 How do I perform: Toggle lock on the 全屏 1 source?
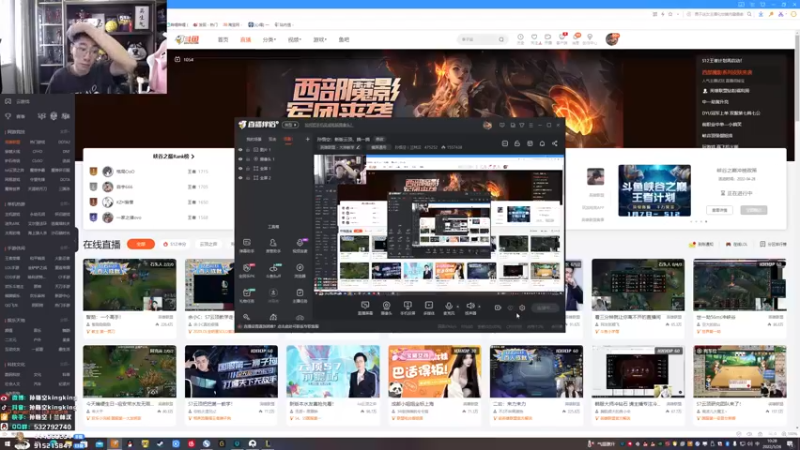(x=248, y=168)
